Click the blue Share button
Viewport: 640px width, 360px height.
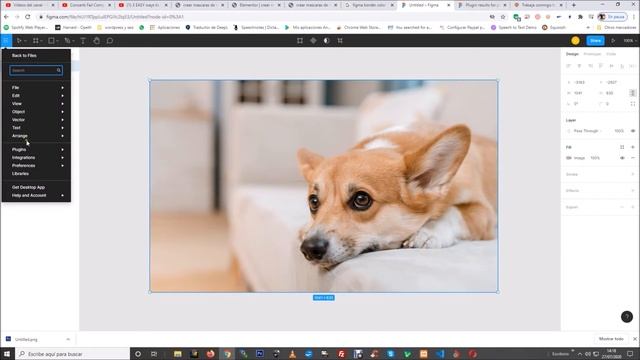click(x=595, y=40)
